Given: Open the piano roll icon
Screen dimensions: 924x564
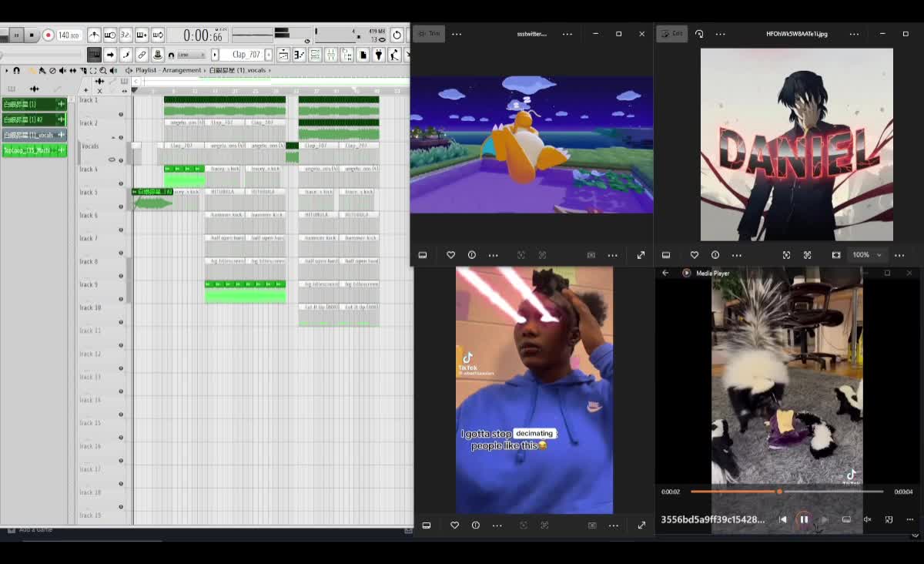Looking at the screenshot, I should 299,55.
